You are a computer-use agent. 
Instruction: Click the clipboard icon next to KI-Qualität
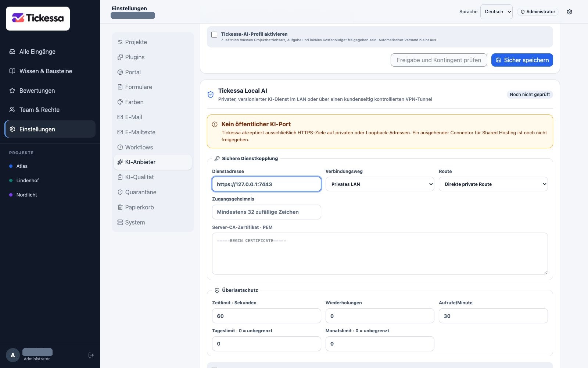click(x=120, y=177)
